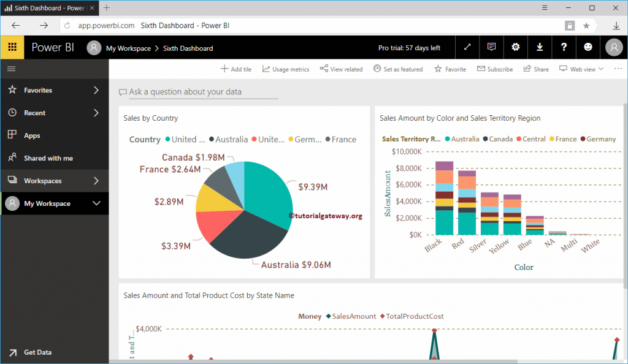Collapse the sidebar with the hamburger icon
The height and width of the screenshot is (364, 628).
point(11,69)
